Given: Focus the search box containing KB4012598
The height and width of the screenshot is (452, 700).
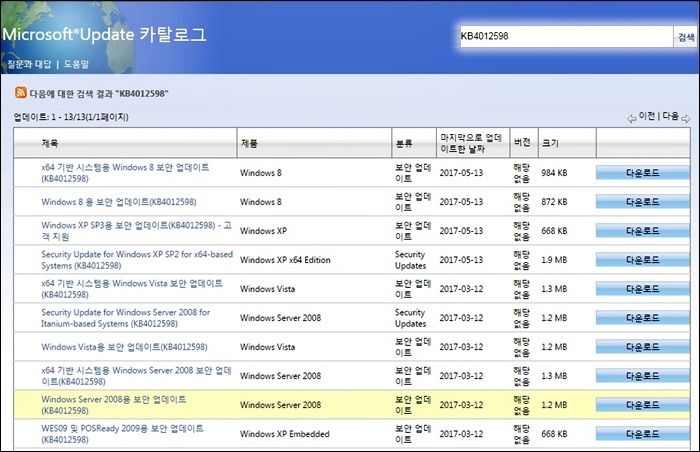Looking at the screenshot, I should [x=566, y=36].
